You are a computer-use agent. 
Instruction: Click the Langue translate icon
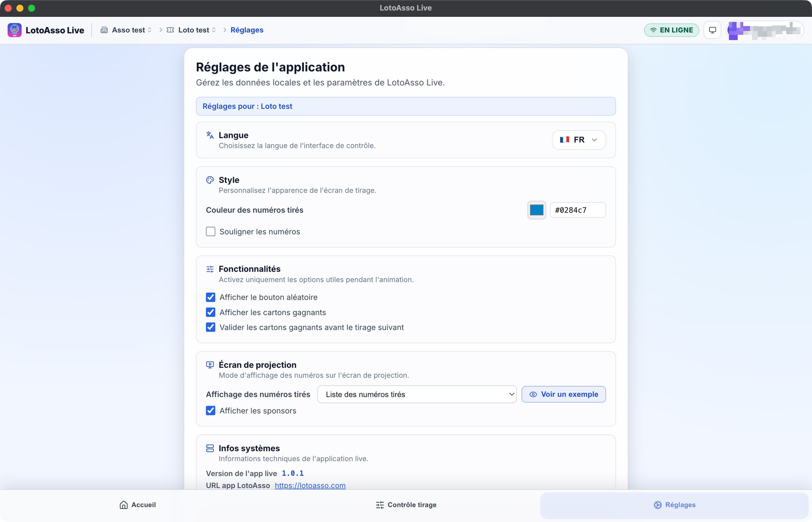click(210, 135)
